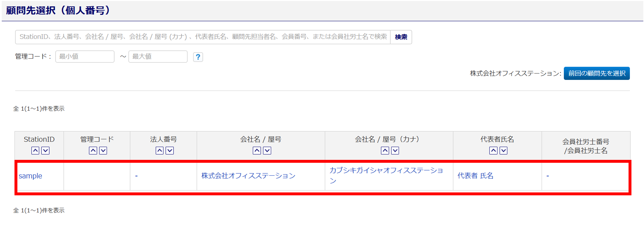Click 前回の顧問先を選択 button
This screenshot has width=644, height=234.
(597, 73)
